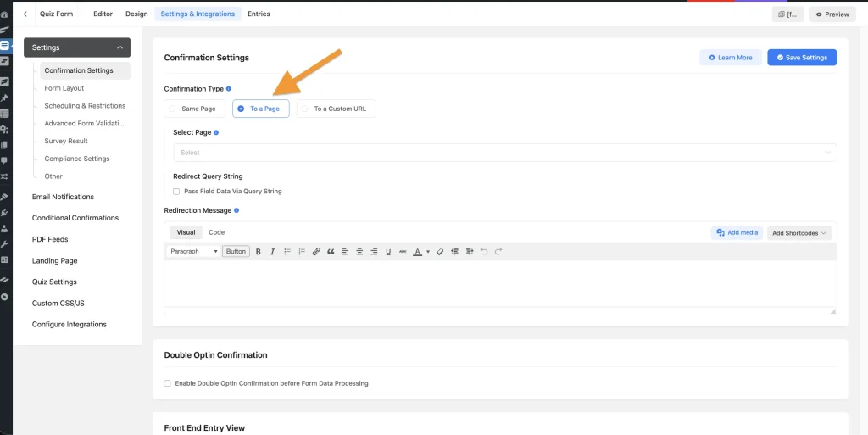Align text center in Redirection Message editor
The width and height of the screenshot is (868, 435).
(x=359, y=252)
